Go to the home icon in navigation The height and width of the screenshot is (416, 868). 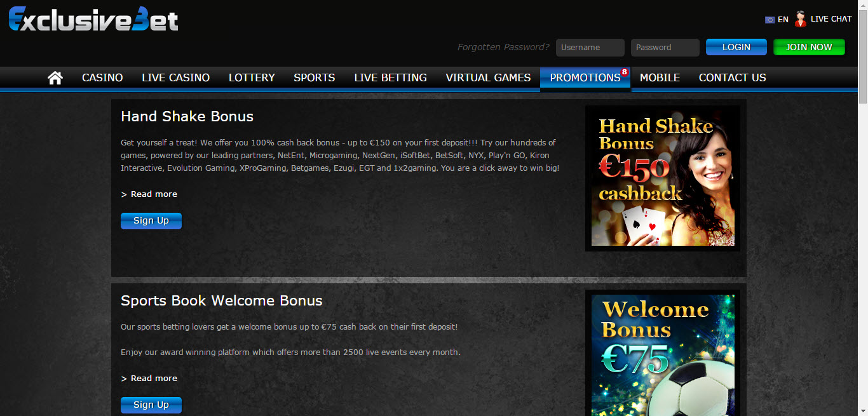tap(55, 77)
